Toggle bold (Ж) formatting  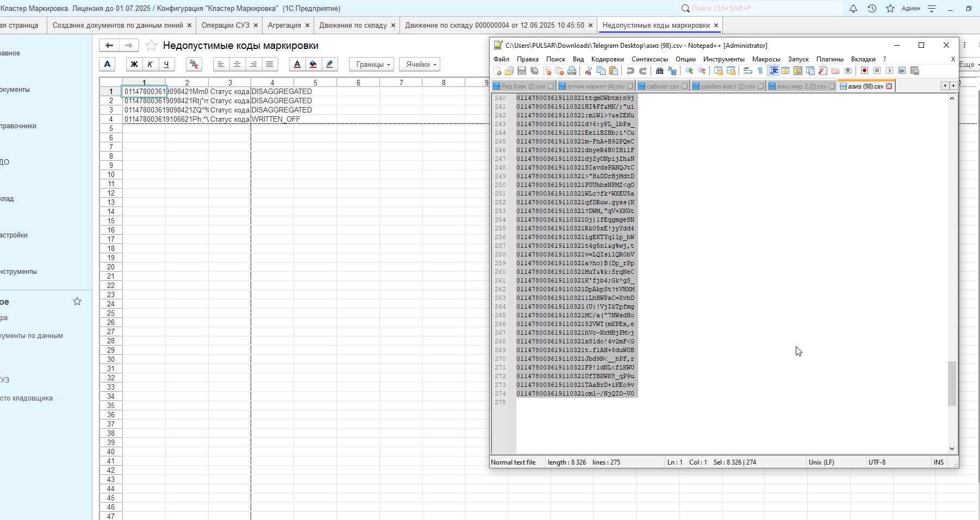coord(134,64)
